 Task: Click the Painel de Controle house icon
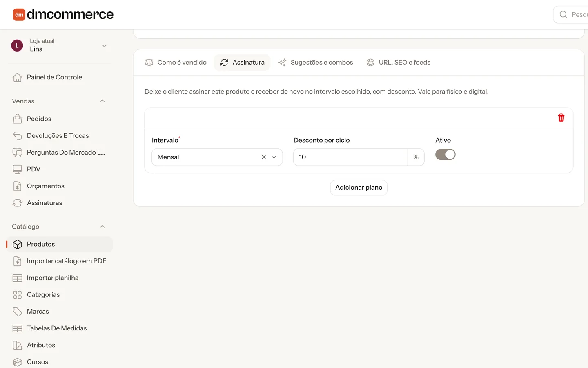[17, 77]
